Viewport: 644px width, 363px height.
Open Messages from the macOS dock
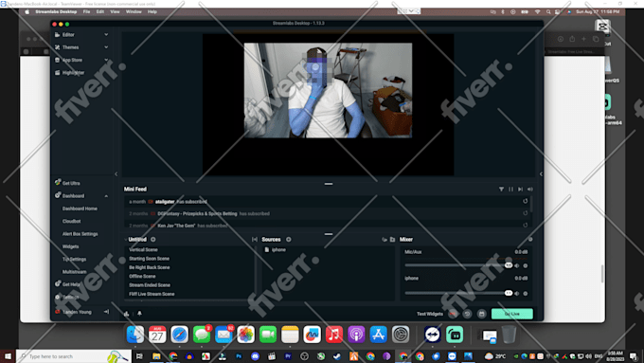pyautogui.click(x=202, y=335)
